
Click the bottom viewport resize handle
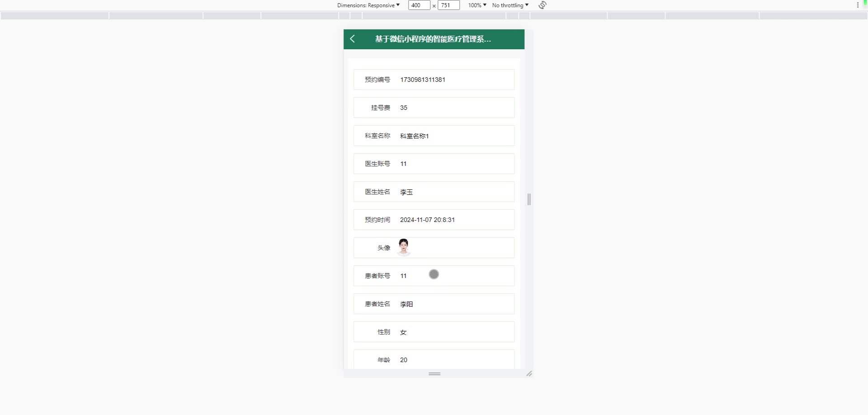(x=434, y=374)
